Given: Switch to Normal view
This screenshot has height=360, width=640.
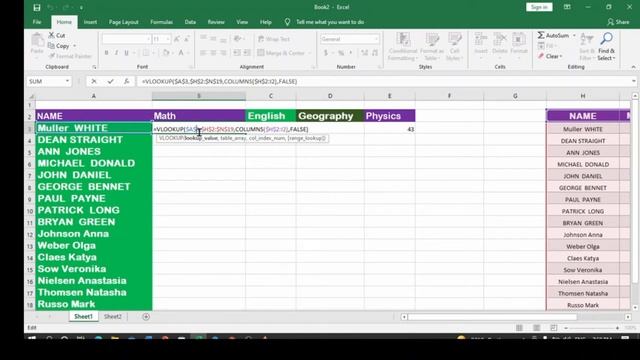Looking at the screenshot, I should click(519, 328).
